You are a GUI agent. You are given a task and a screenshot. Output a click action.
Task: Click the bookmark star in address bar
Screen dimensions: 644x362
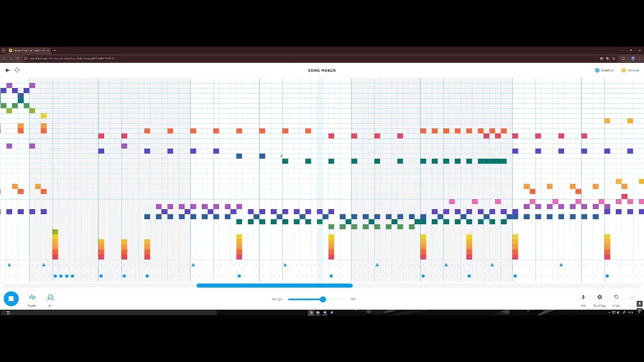[x=613, y=58]
